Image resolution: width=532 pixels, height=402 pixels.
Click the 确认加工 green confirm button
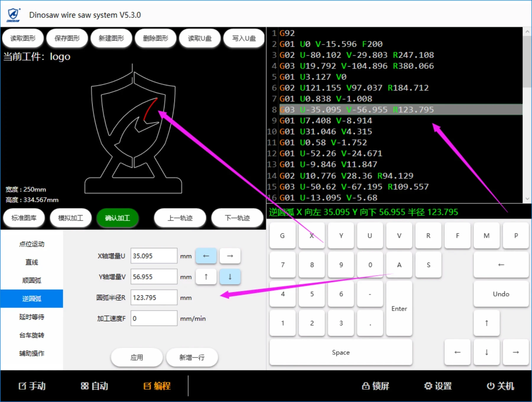coord(117,218)
